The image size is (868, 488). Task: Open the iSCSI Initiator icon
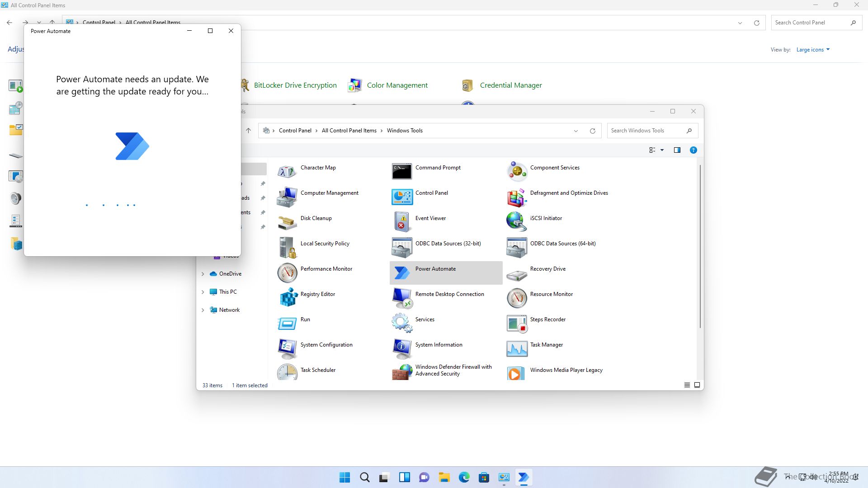point(516,222)
